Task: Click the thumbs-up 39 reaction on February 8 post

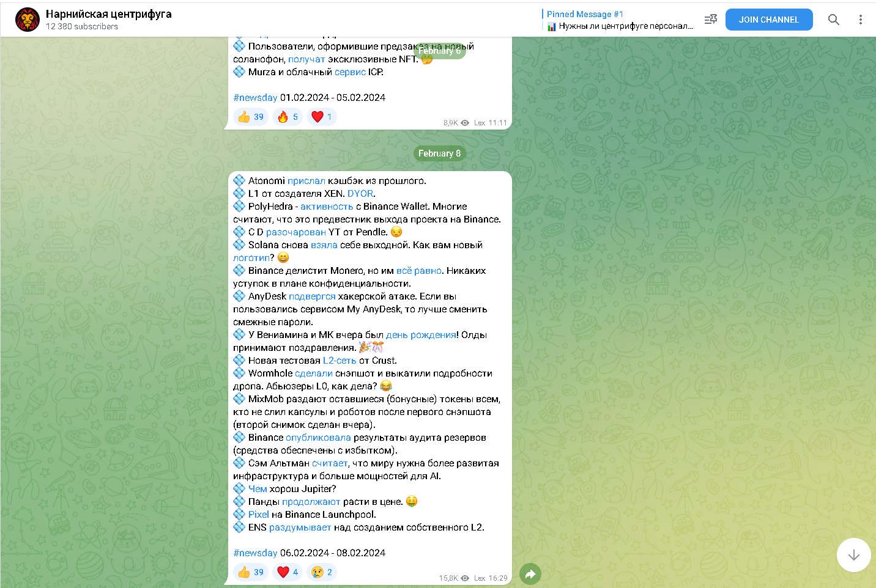Action: [251, 572]
